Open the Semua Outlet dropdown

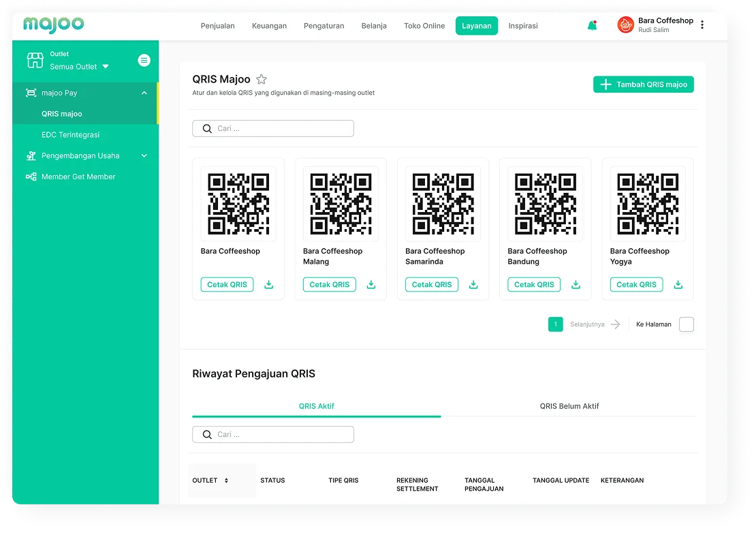pyautogui.click(x=79, y=67)
